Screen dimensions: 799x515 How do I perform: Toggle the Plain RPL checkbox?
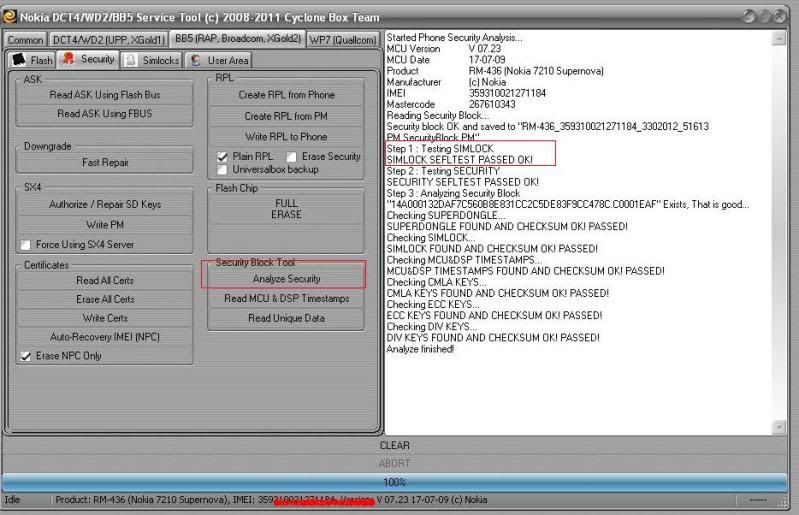click(x=223, y=157)
